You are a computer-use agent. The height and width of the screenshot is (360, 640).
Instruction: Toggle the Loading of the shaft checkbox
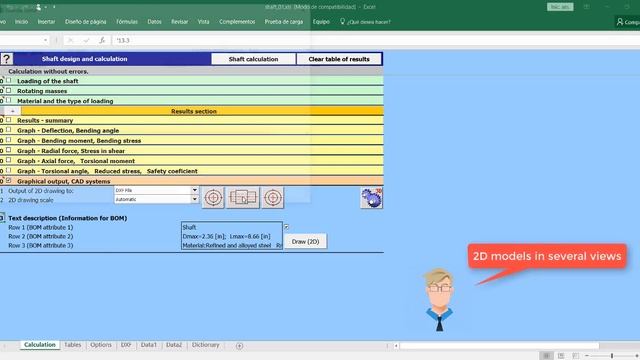click(x=9, y=80)
